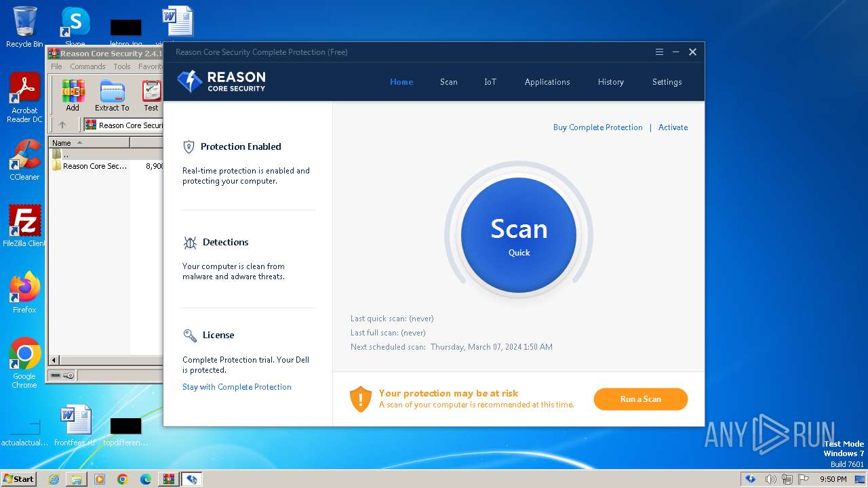
Task: Select the Acrobat Reader DC desktop icon
Action: tap(24, 98)
